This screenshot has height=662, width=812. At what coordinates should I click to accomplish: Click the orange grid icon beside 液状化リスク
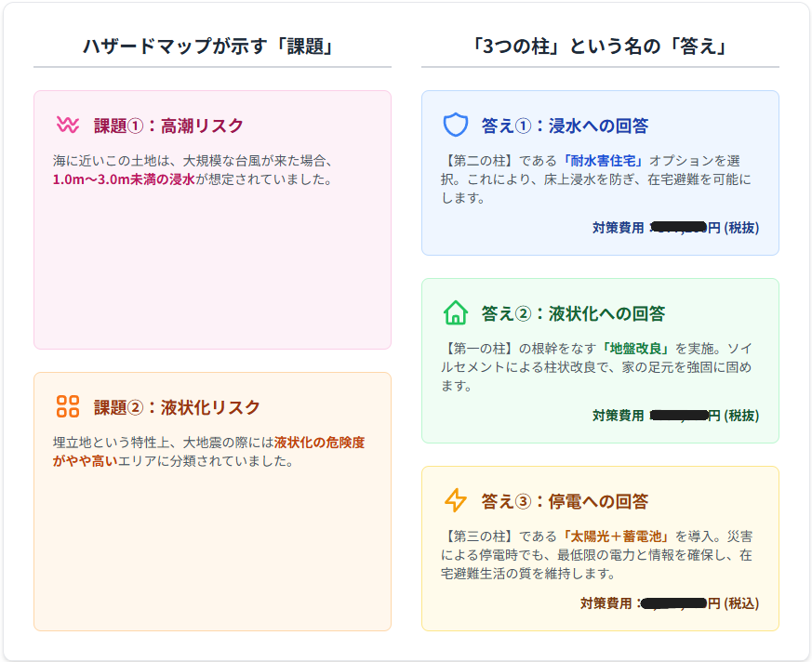[67, 406]
